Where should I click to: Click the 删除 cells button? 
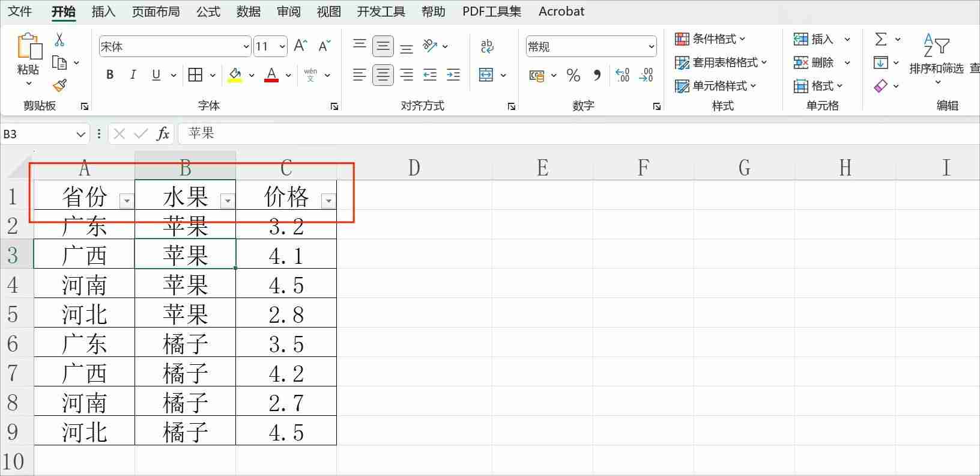click(x=814, y=63)
